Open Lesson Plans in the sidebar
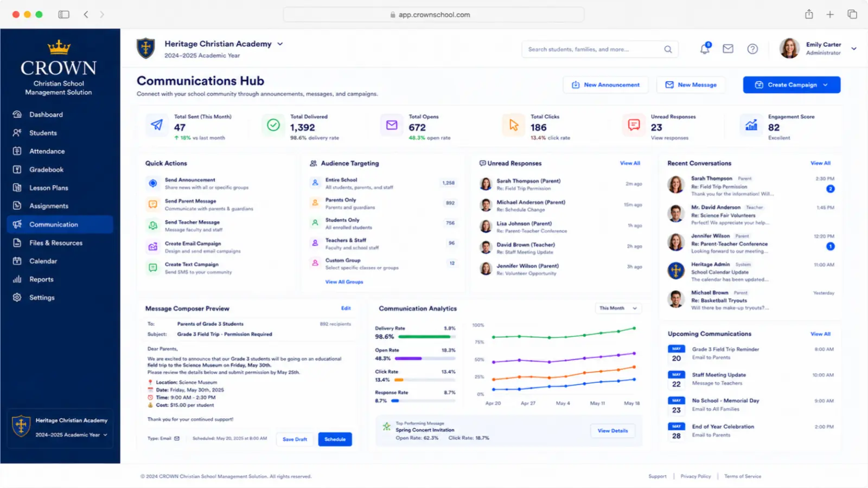 tap(60, 188)
